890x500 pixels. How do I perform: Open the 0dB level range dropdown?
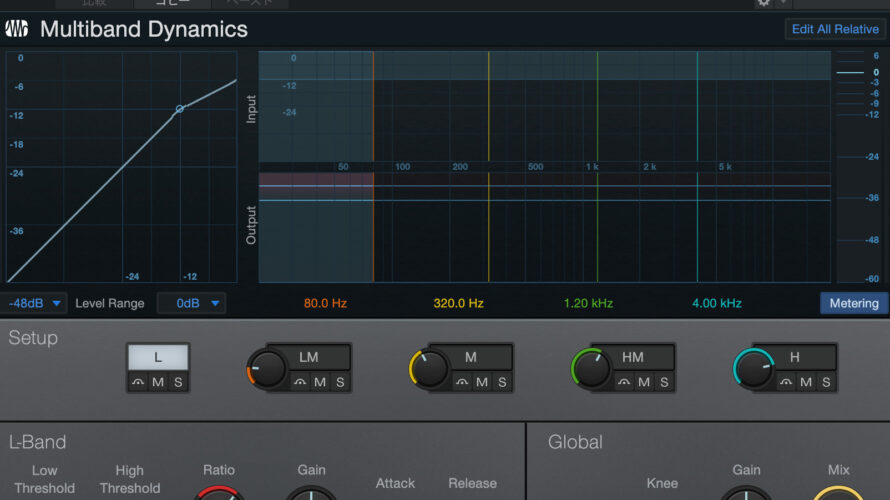pos(191,304)
